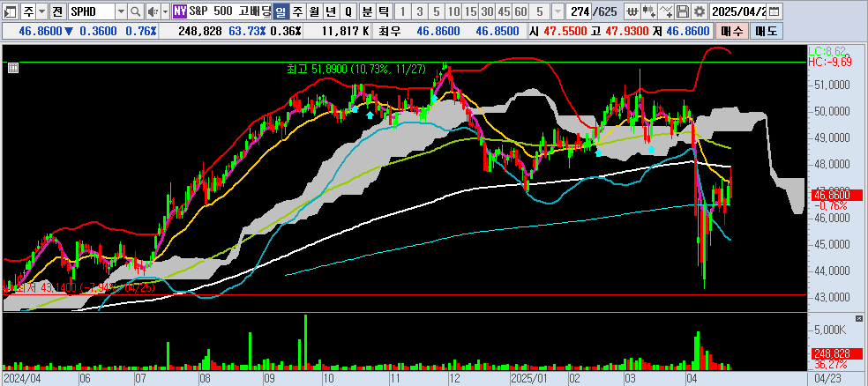Click the 51.0000 price axis label
This screenshot has width=868, height=386.
[831, 85]
